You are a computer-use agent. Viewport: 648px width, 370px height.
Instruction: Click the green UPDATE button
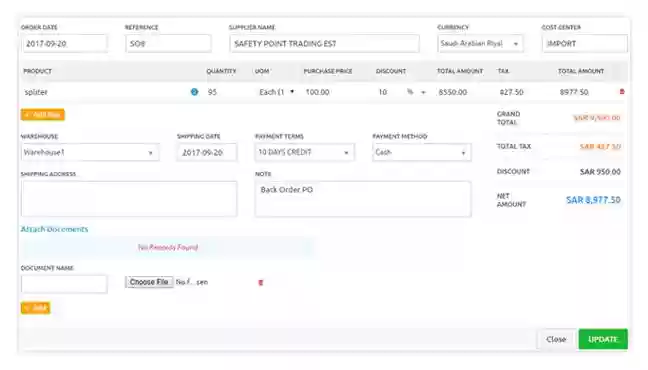(x=603, y=339)
